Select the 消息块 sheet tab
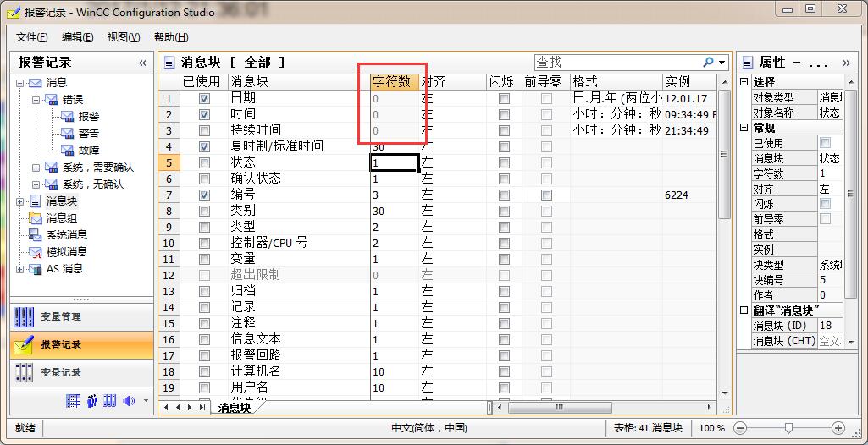 tap(235, 408)
